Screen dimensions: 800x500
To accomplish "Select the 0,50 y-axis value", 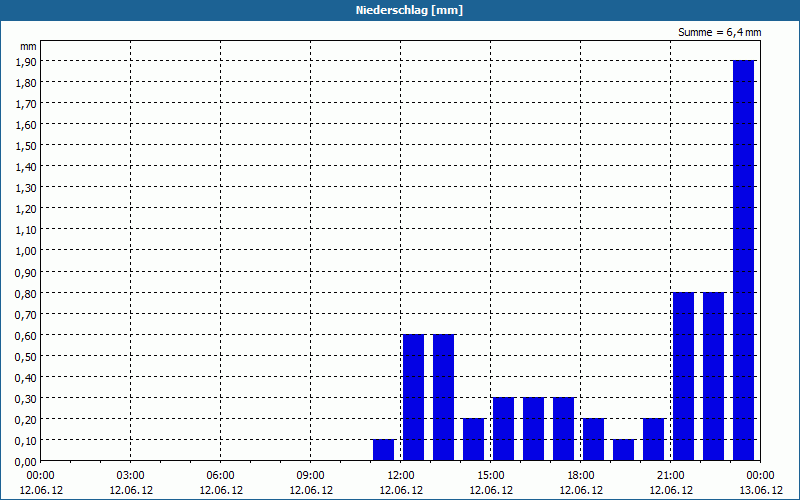I will (26, 357).
